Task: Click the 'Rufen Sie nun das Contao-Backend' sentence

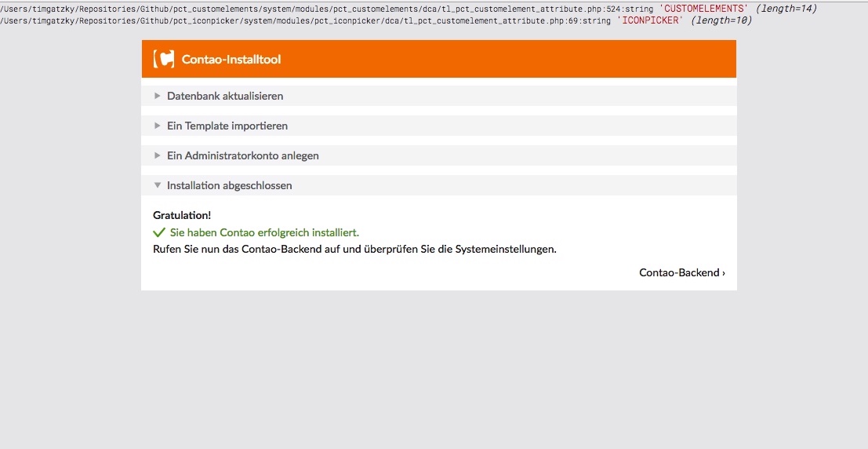Action: click(x=354, y=249)
